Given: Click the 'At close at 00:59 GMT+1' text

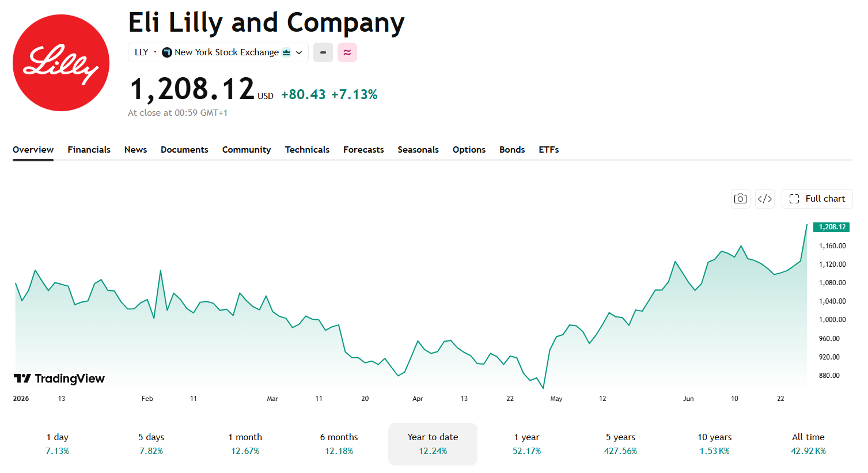Looking at the screenshot, I should 177,113.
